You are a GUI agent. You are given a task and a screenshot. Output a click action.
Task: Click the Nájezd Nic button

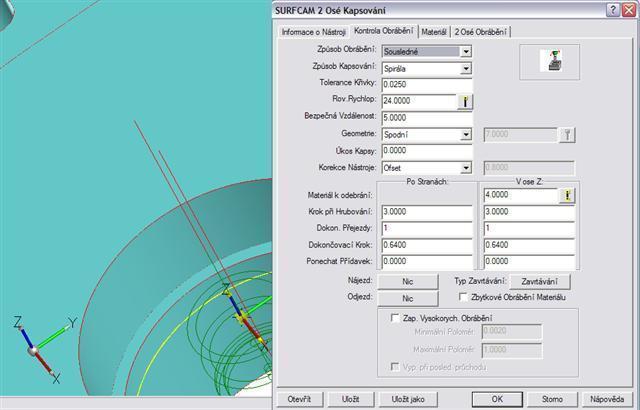click(408, 281)
